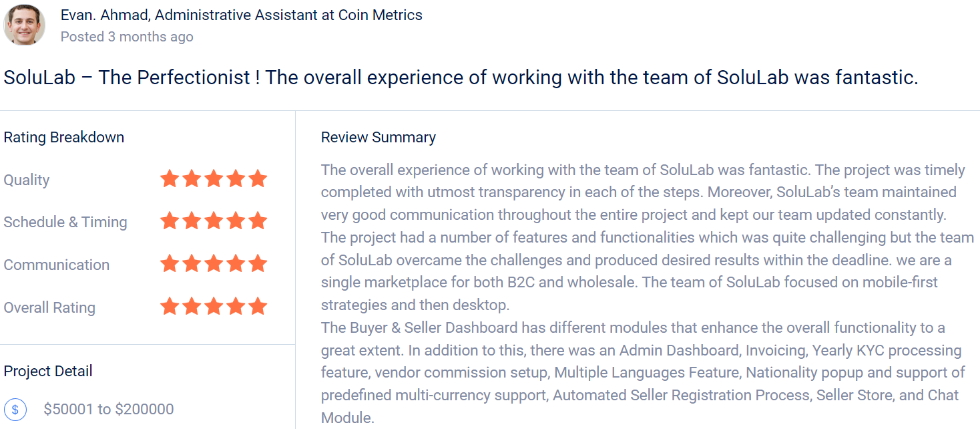Click the dollar sign budget icon
The image size is (980, 429).
coord(15,410)
